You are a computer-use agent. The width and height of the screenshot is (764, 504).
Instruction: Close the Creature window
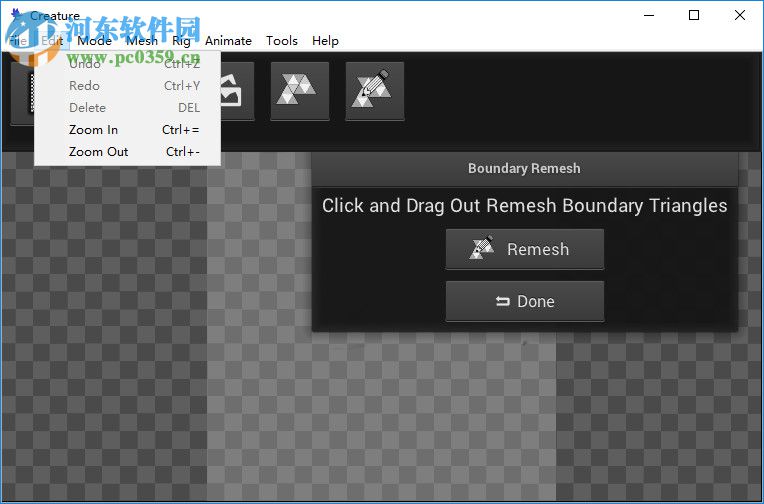point(740,15)
